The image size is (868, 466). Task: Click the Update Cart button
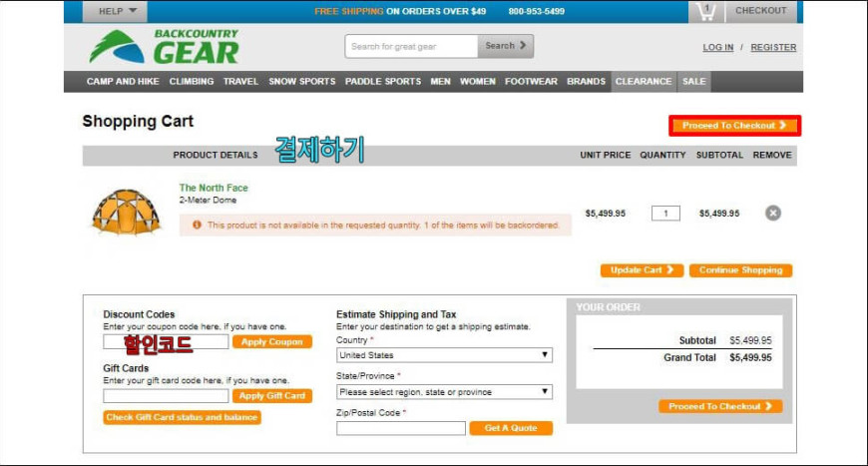643,270
